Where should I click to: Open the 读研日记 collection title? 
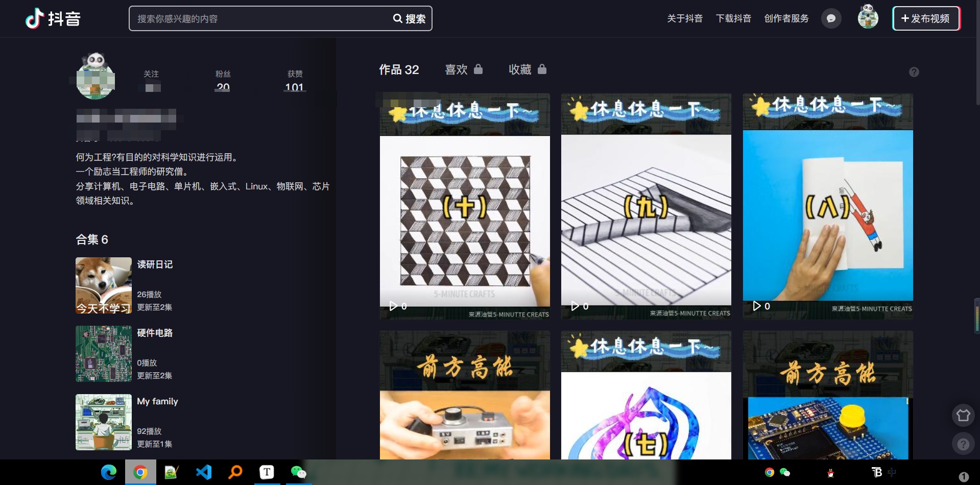click(x=155, y=264)
